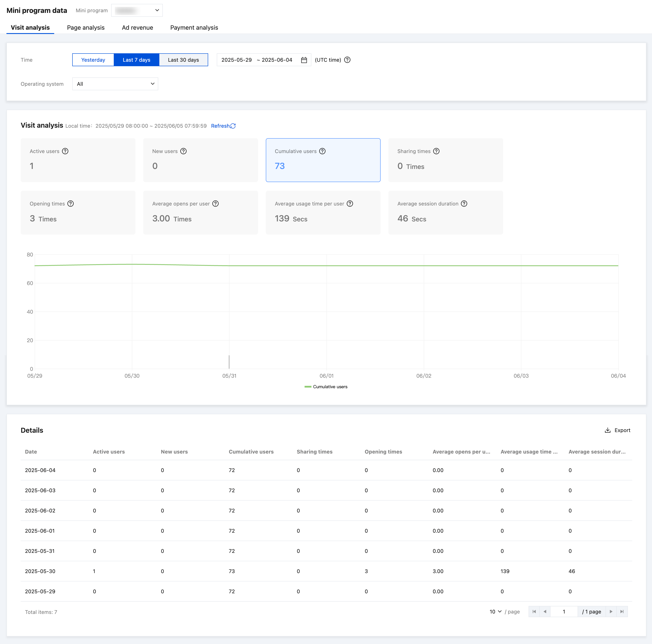Viewport: 652px width, 644px height.
Task: Click the page number input field
Action: pyautogui.click(x=564, y=612)
